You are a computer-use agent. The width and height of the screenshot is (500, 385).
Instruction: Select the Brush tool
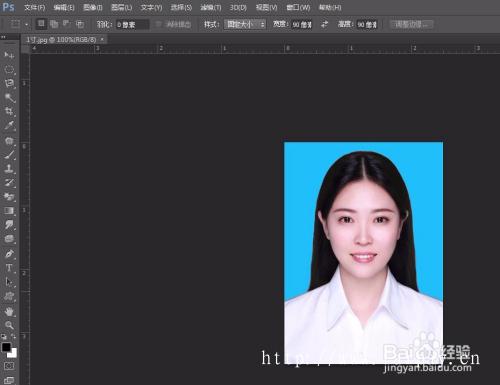pyautogui.click(x=9, y=155)
